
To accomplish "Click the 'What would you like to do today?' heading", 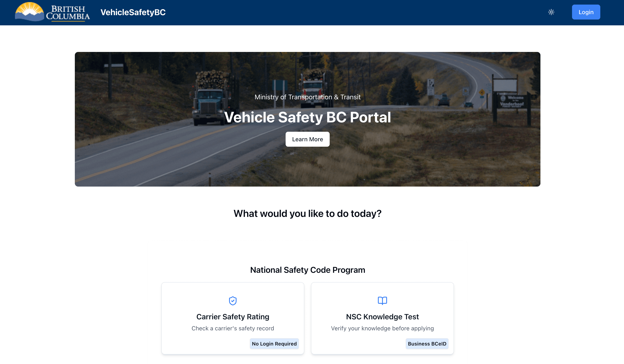I will coord(307,214).
